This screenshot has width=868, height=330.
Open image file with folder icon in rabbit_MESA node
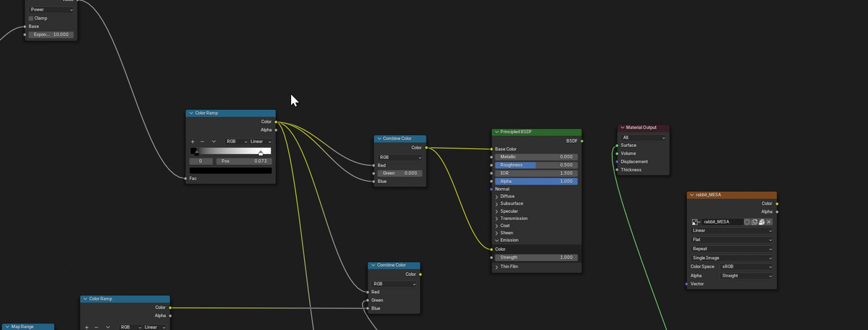coord(762,221)
